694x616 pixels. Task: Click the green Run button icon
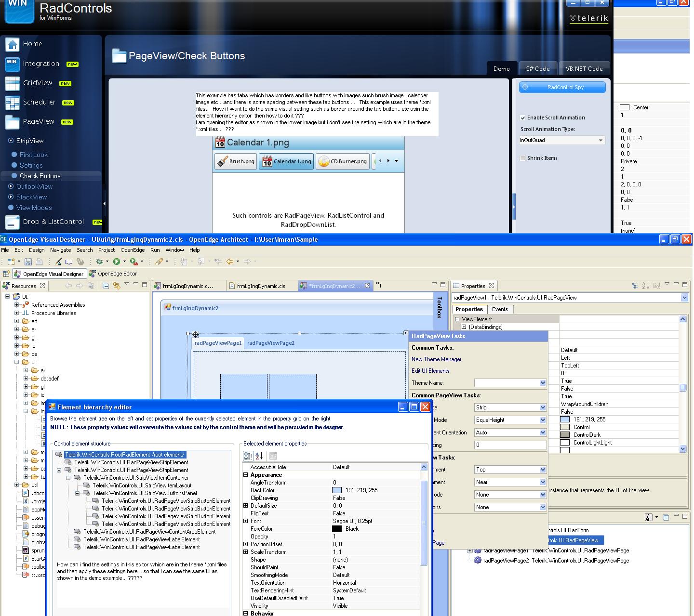116,262
